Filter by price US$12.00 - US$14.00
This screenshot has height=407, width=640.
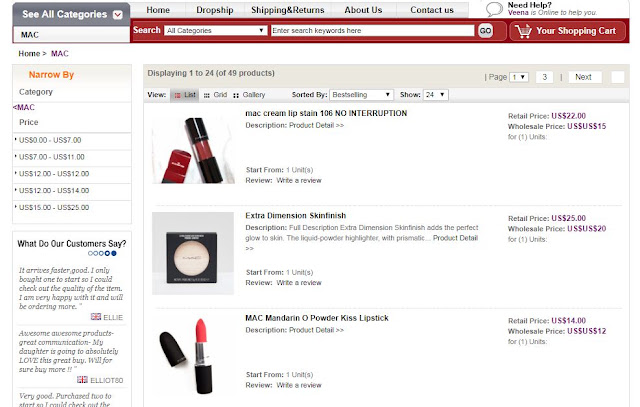[x=54, y=190]
